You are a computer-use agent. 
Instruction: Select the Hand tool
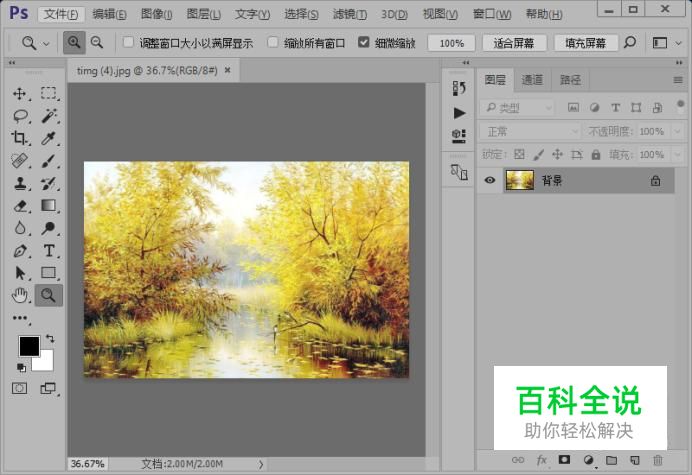tap(20, 295)
